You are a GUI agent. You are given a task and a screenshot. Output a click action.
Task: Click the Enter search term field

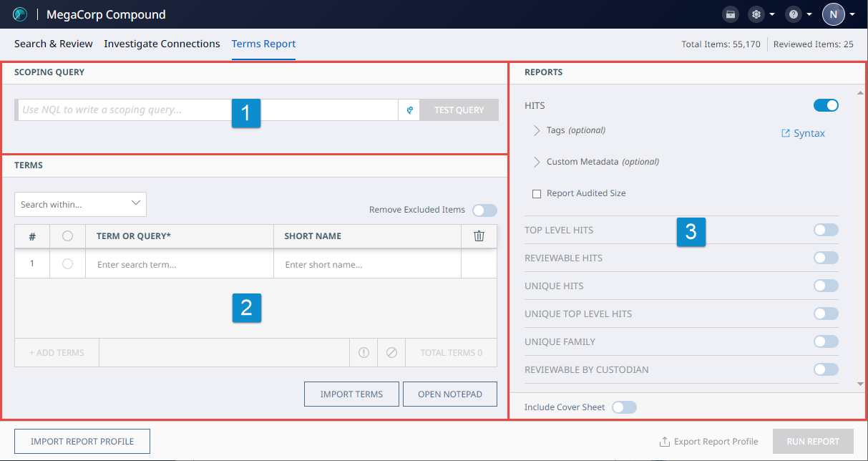coord(179,264)
